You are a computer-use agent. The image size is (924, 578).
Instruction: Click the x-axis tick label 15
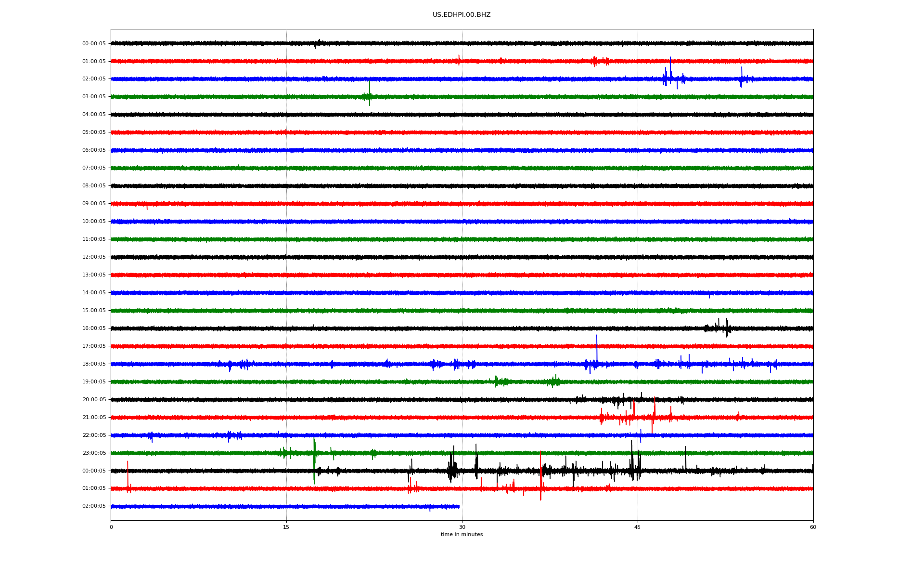[286, 527]
